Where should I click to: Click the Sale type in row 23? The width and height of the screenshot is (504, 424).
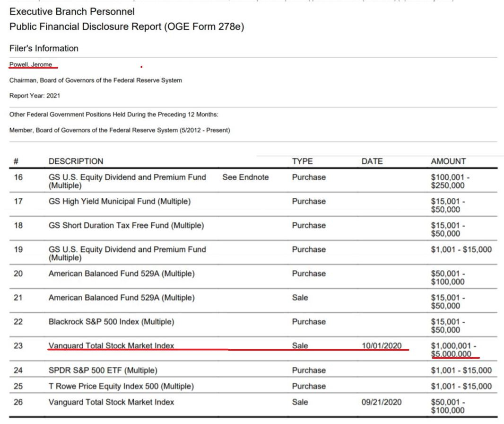[x=300, y=346]
